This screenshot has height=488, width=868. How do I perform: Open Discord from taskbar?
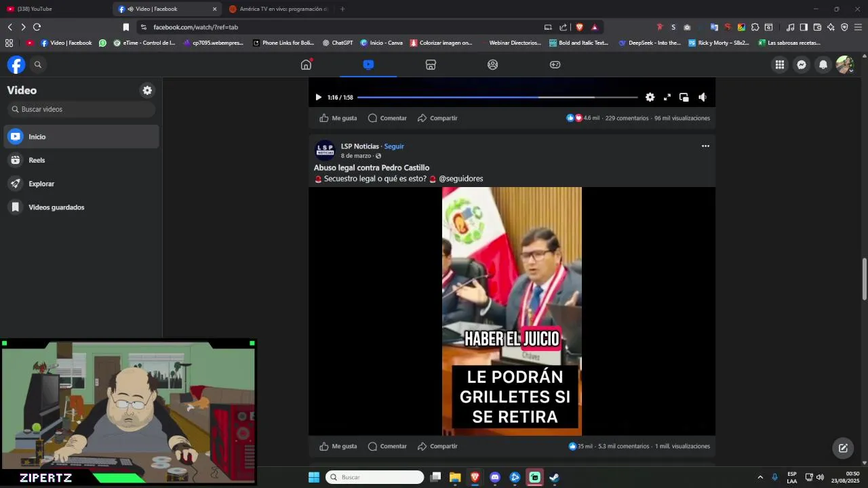coord(495,477)
